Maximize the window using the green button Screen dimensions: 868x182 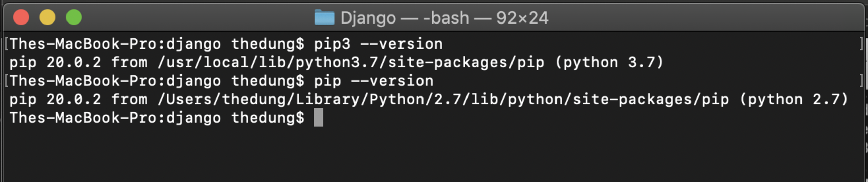pyautogui.click(x=74, y=17)
